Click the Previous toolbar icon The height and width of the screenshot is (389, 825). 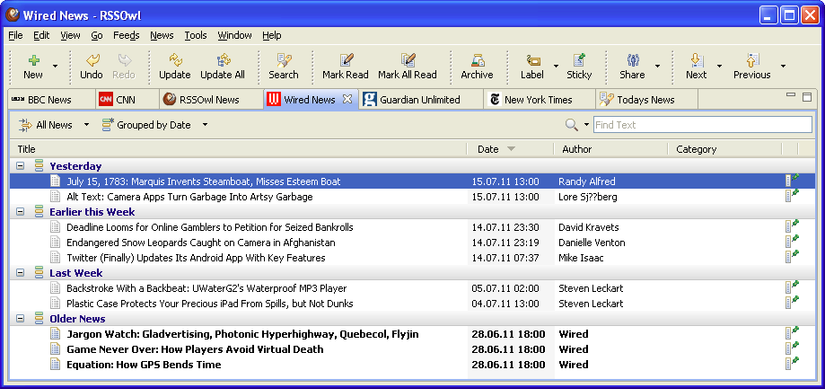pyautogui.click(x=752, y=60)
